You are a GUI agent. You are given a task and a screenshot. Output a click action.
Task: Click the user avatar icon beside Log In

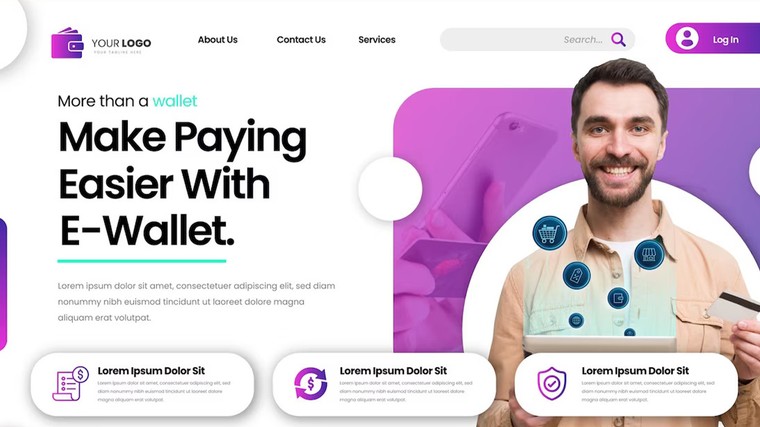(687, 38)
